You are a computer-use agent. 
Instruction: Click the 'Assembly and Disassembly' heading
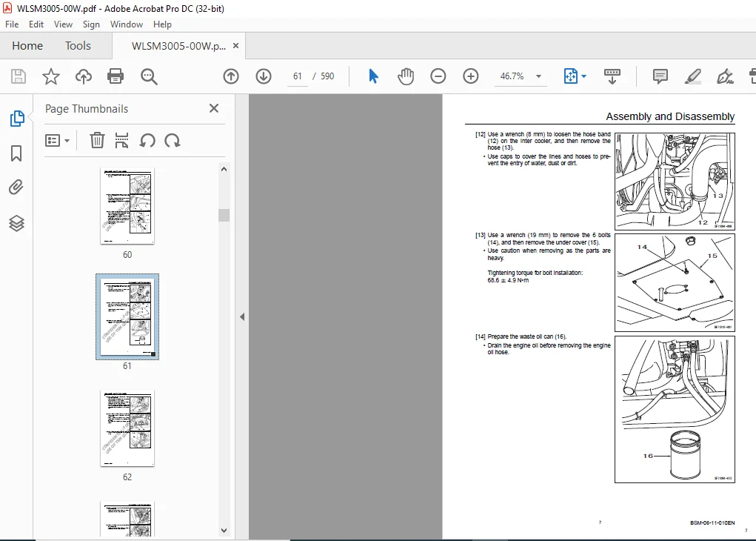coord(670,116)
